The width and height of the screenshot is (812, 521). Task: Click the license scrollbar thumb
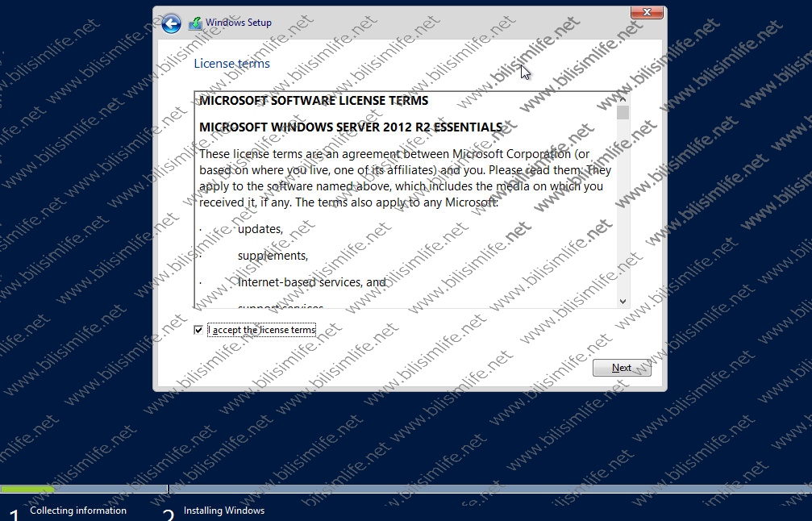click(623, 112)
